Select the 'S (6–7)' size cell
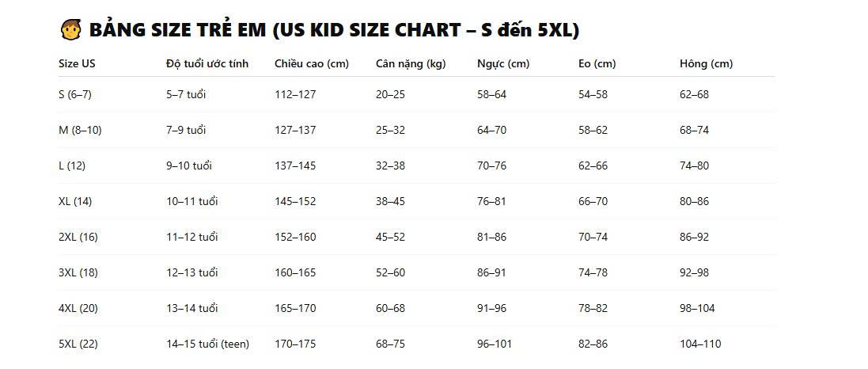This screenshot has height=369, width=868. tap(75, 95)
